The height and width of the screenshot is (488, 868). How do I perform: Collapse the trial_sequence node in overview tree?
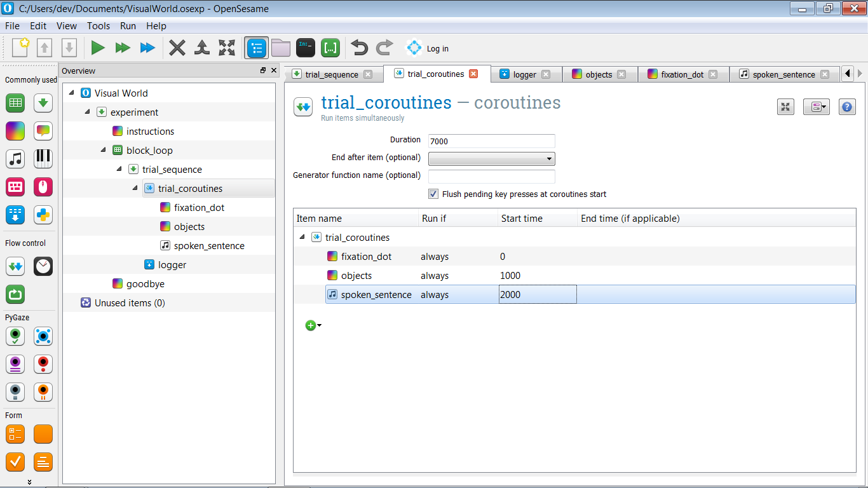click(119, 169)
